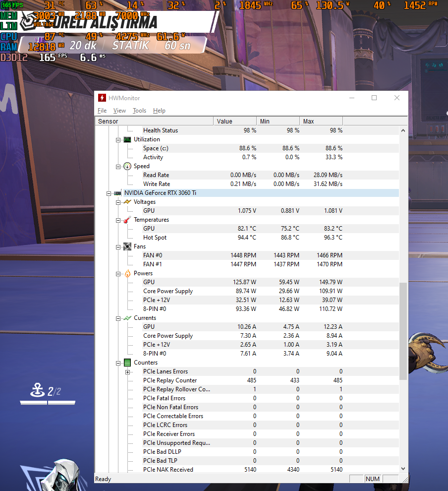Image resolution: width=448 pixels, height=491 pixels.
Task: Collapse the Fans section
Action: pyautogui.click(x=118, y=247)
